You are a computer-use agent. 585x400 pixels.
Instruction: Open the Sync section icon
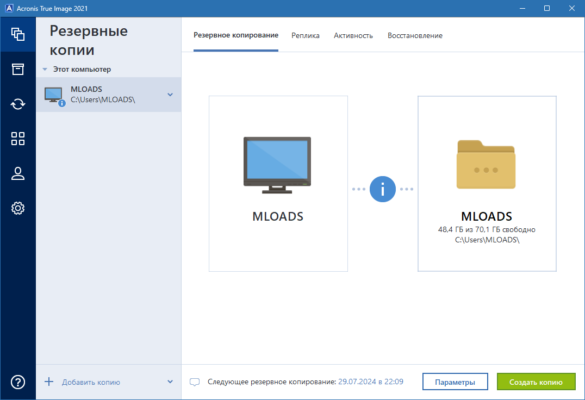click(x=18, y=104)
